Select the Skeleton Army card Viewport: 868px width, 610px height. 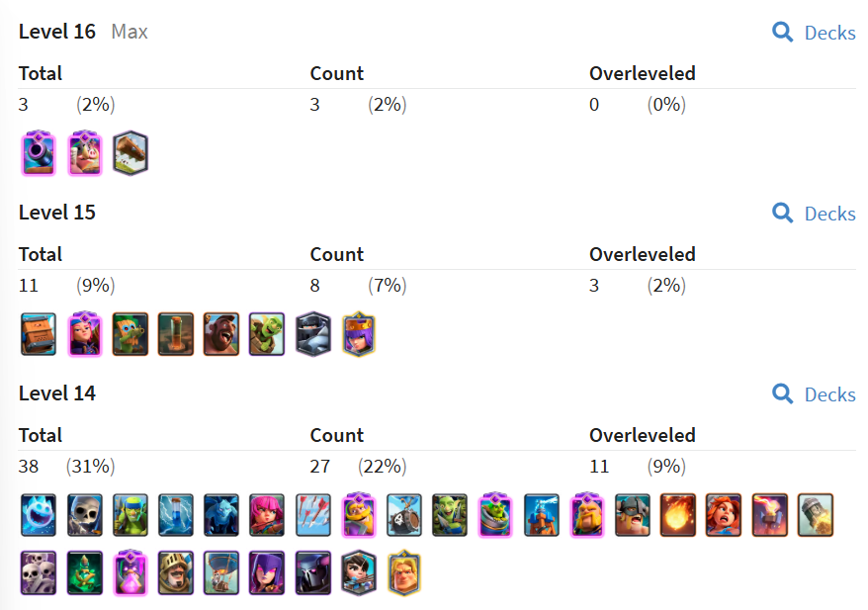click(x=39, y=572)
